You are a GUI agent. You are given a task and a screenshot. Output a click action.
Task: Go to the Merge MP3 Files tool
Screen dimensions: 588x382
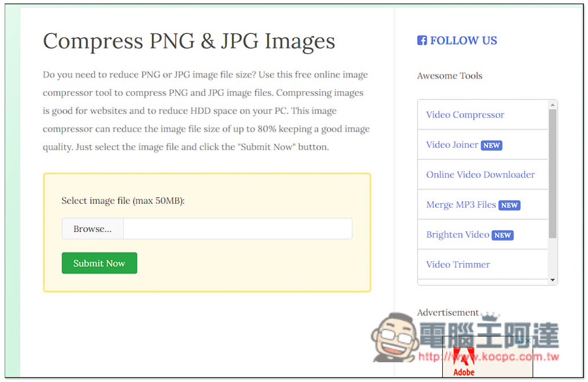pyautogui.click(x=461, y=205)
